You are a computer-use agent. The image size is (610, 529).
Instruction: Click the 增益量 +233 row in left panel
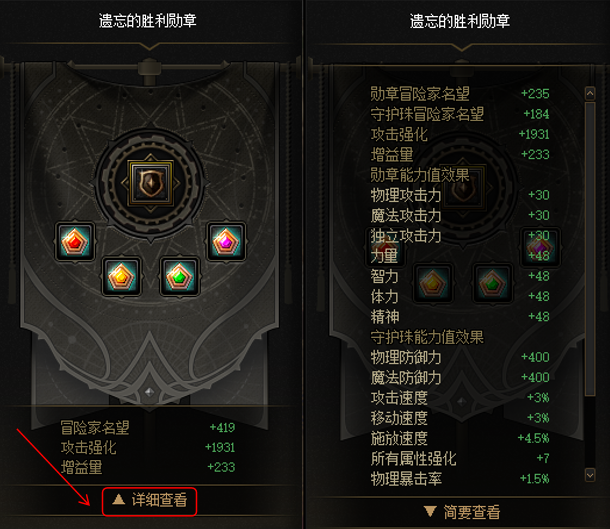click(148, 467)
